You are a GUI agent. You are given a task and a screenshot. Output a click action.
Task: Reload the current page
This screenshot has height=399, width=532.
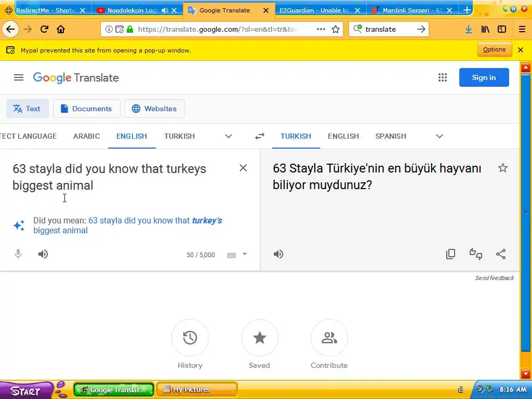click(44, 29)
